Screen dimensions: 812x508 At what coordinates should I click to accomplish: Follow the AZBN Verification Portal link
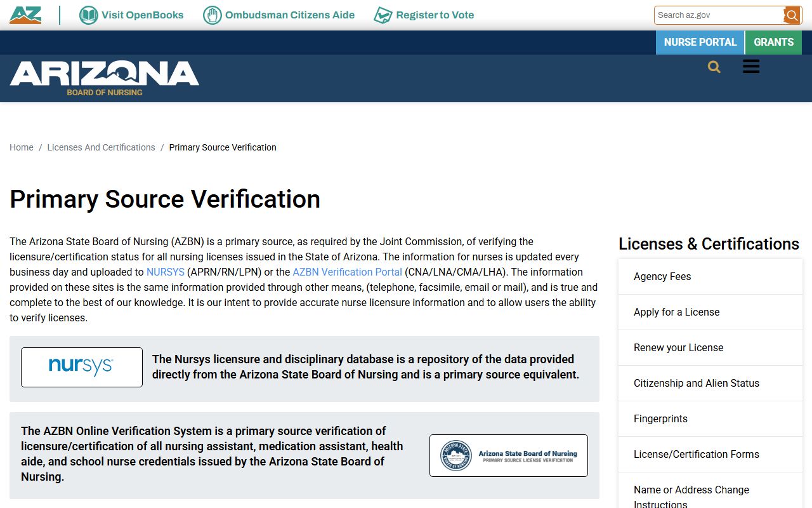347,272
